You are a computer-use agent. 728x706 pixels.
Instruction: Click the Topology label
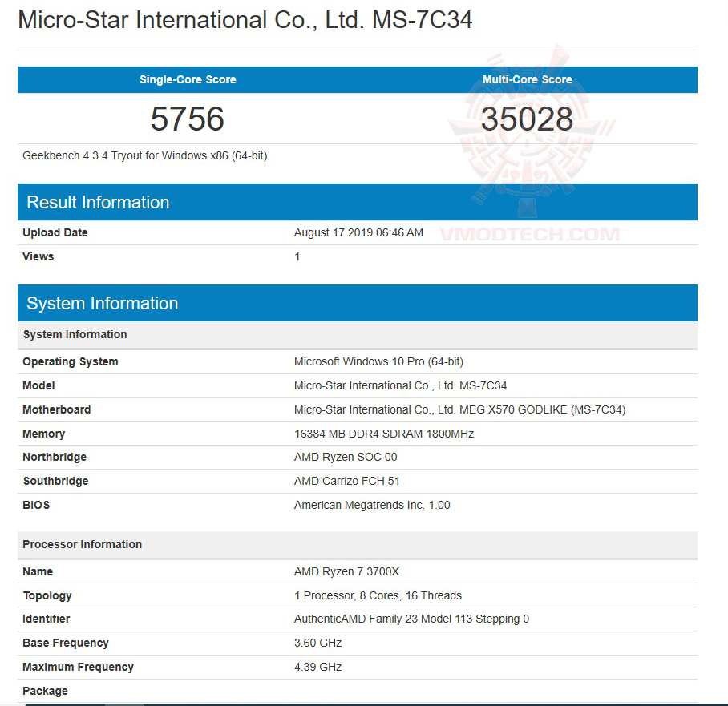[x=47, y=595]
